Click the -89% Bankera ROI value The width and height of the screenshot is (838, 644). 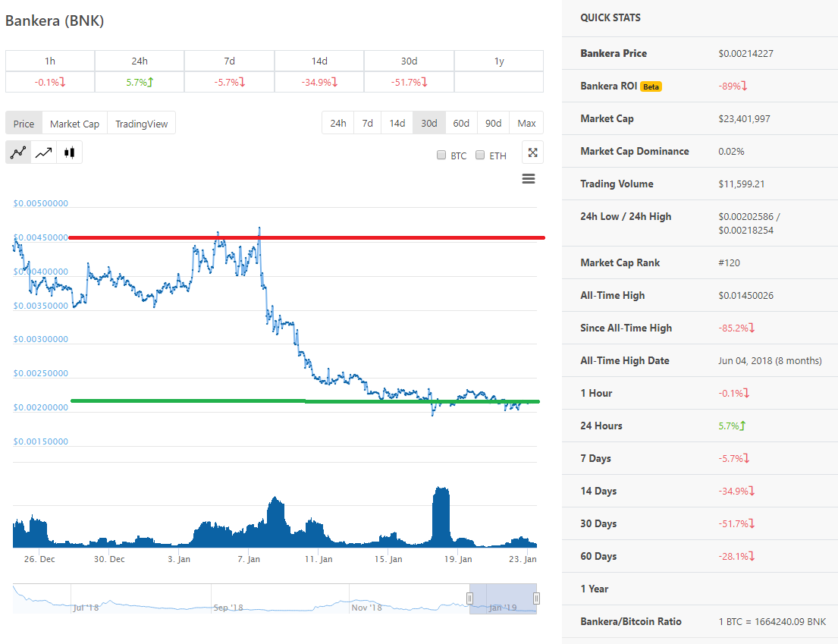[x=733, y=86]
